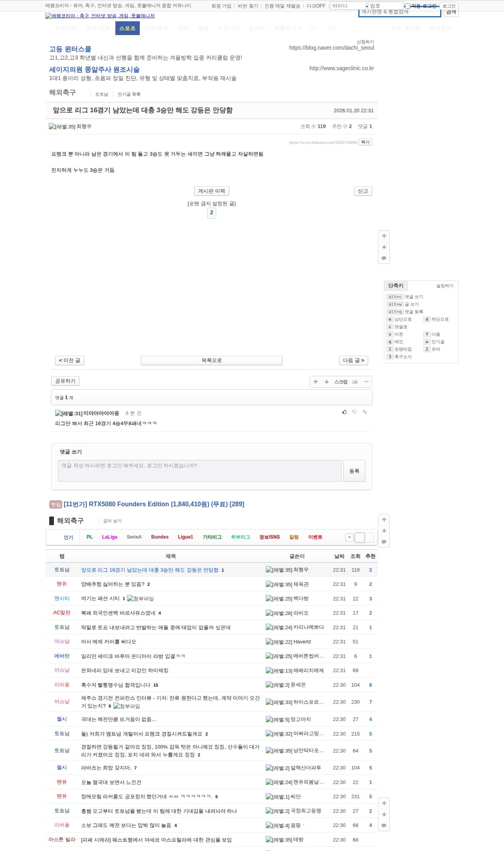This screenshot has height=851, width=504.
Task: Click the 공유하기 share button
Action: tap(65, 381)
